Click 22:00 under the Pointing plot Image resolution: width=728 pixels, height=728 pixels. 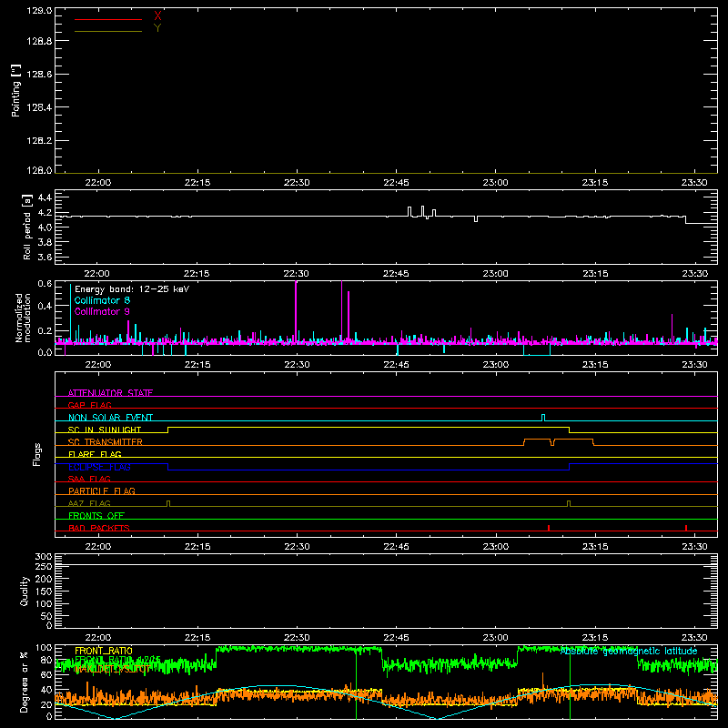98,183
